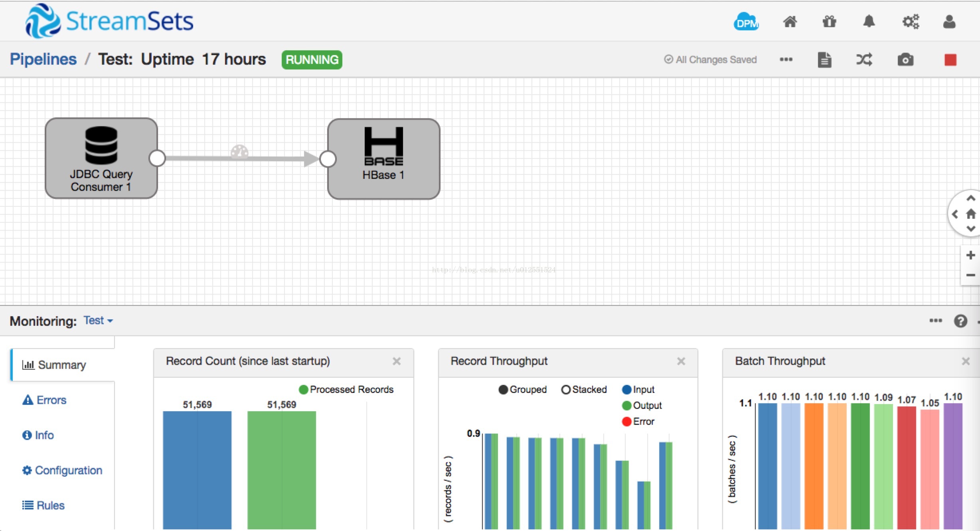Screen dimensions: 980x531
Task: Switch to the Summary tab
Action: tap(63, 365)
